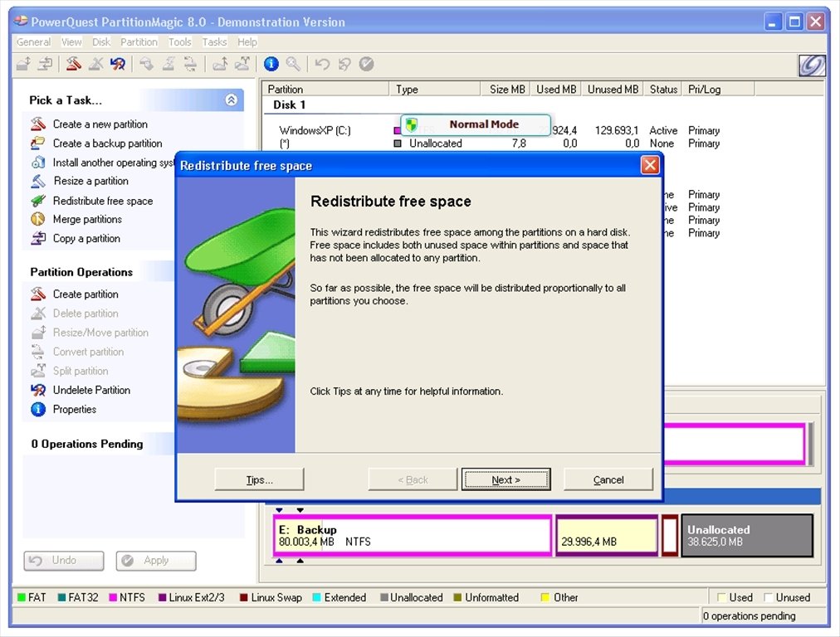This screenshot has height=637, width=840.
Task: Close the Redistribute free space dialog
Action: point(650,165)
